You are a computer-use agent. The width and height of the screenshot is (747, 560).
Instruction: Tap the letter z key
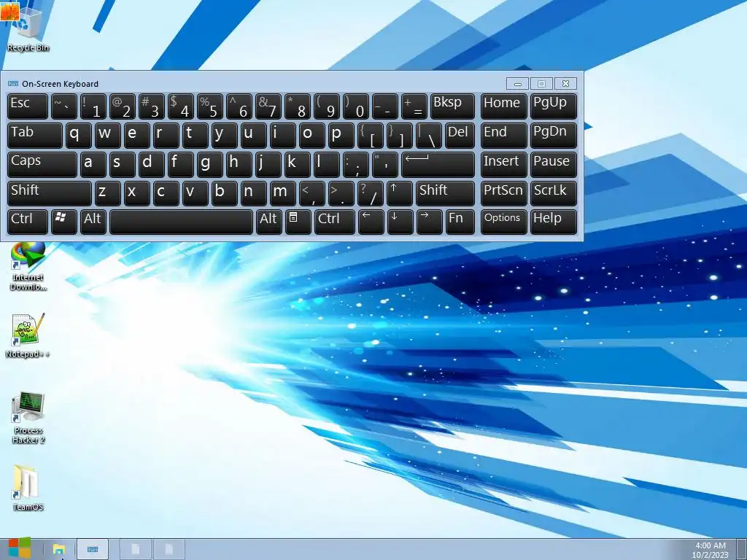coord(108,192)
